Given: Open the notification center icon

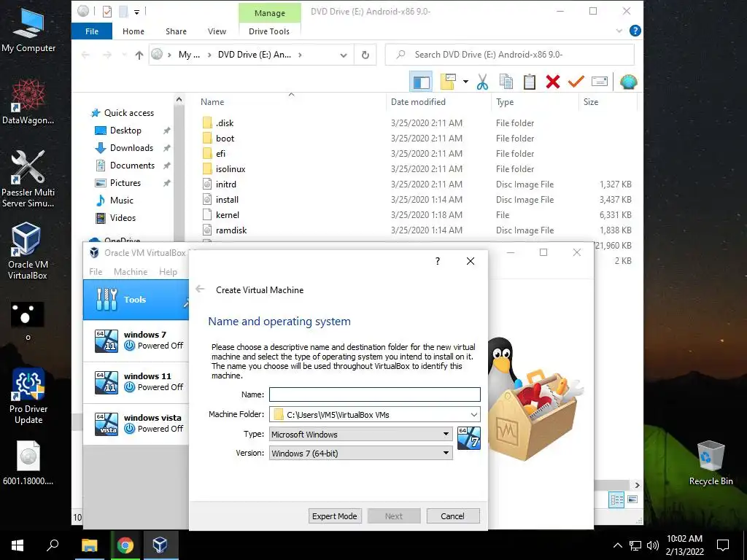Looking at the screenshot, I should tap(723, 545).
